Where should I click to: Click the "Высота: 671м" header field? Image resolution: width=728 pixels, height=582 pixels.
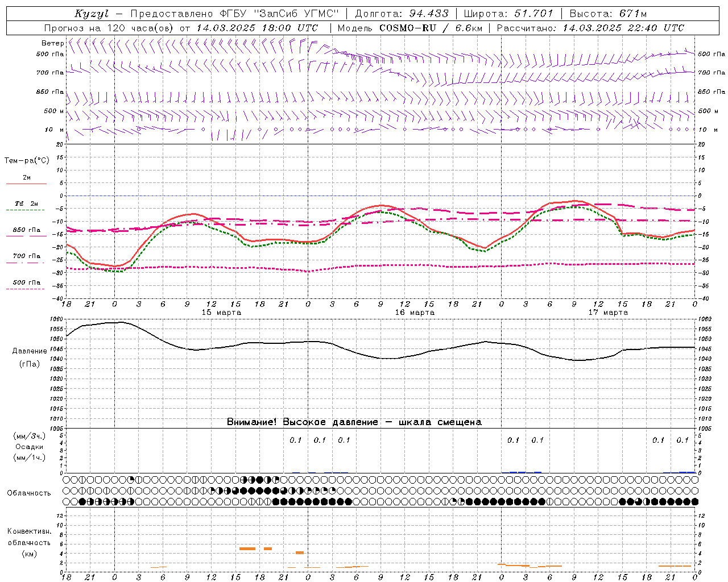pos(608,14)
